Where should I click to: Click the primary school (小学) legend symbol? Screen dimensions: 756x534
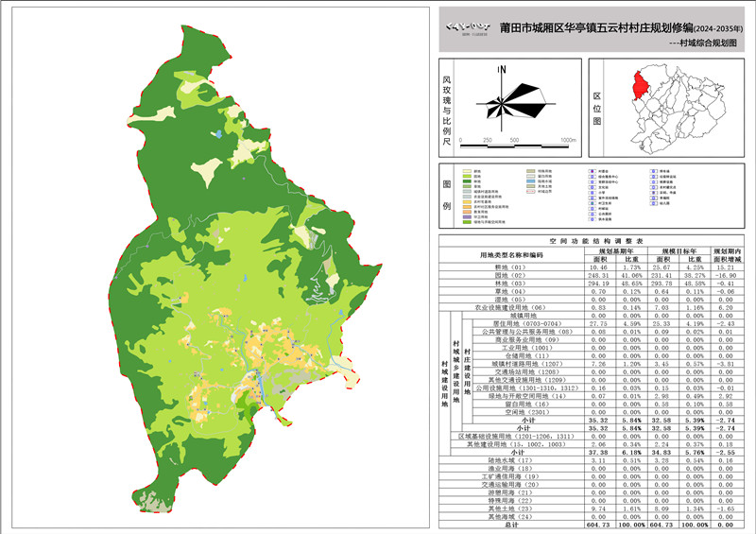click(x=592, y=192)
